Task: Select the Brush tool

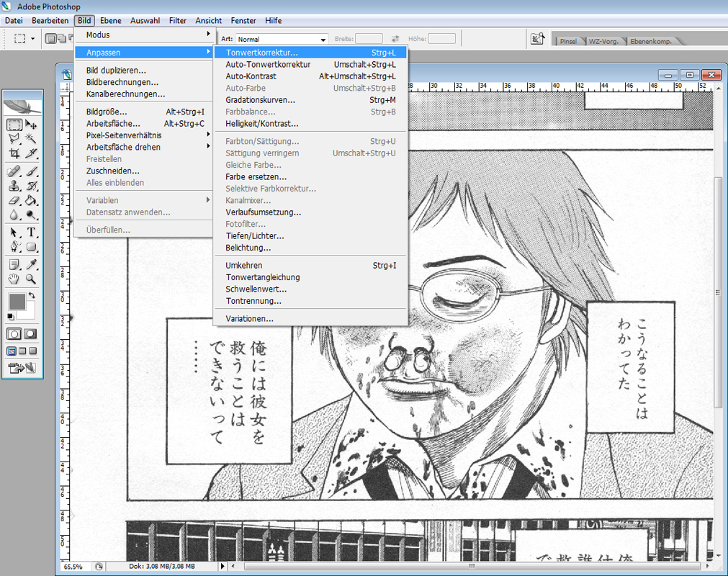Action: (x=31, y=171)
